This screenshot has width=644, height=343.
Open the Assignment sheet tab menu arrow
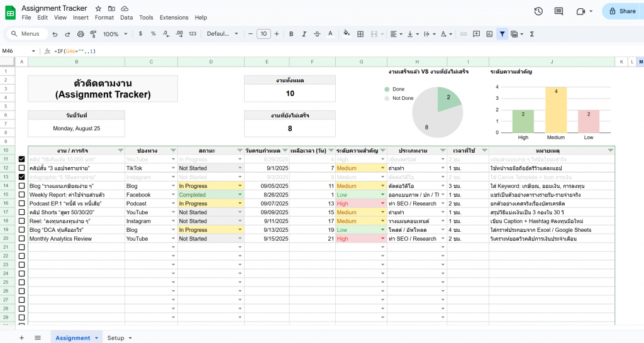pyautogui.click(x=96, y=338)
